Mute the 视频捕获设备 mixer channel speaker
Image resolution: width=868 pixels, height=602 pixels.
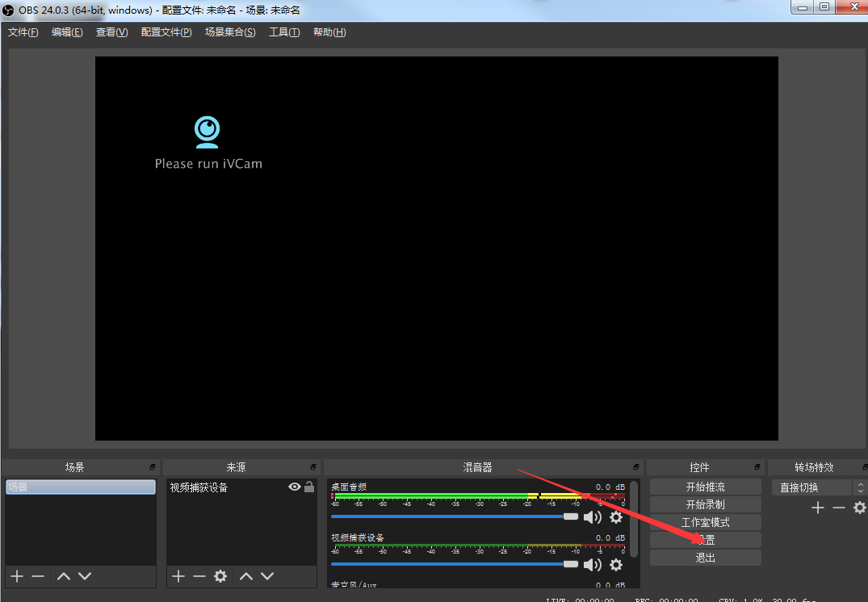[593, 564]
